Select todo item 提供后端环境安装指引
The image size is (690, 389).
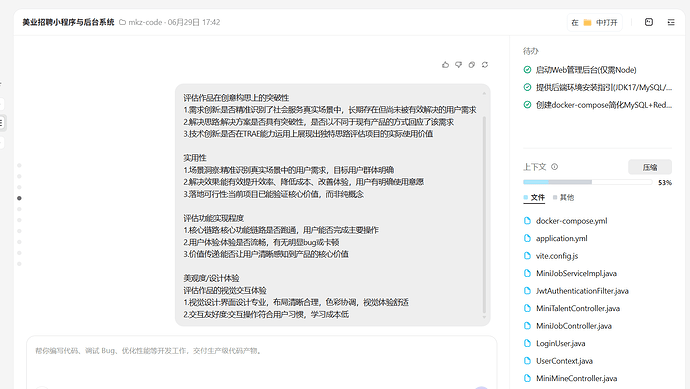click(604, 88)
